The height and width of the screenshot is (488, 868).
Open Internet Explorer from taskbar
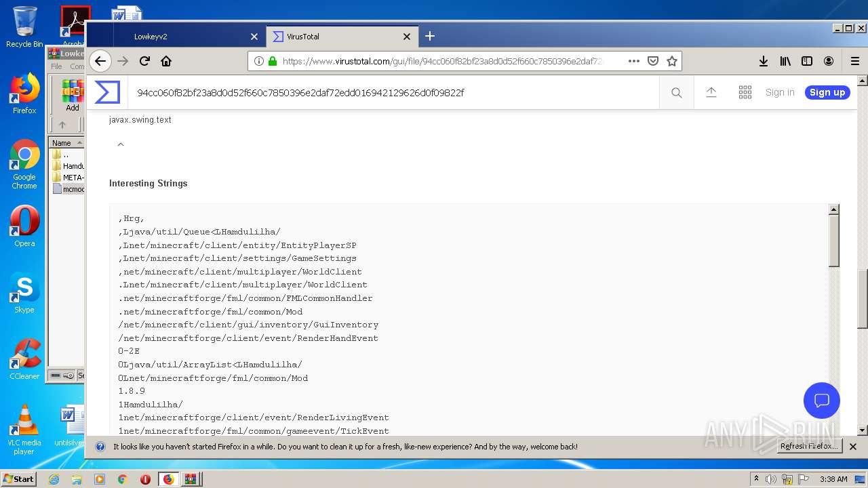(54, 479)
